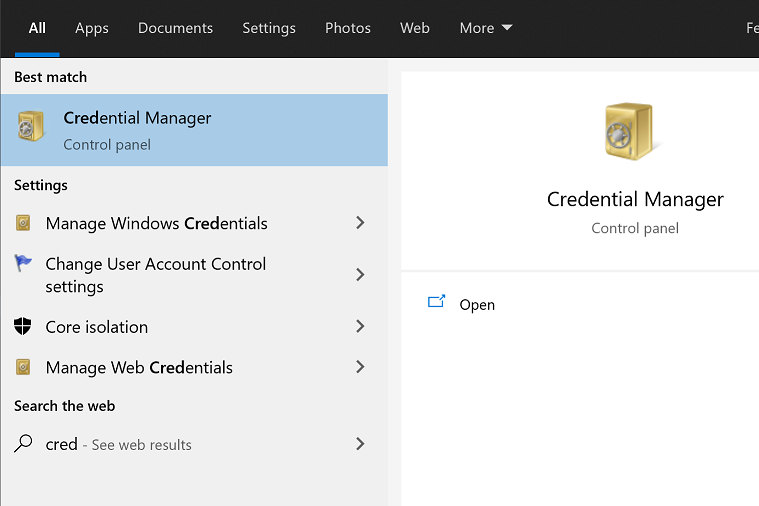This screenshot has width=759, height=506.
Task: Open Manage Windows Credentials setting
Action: click(x=194, y=223)
